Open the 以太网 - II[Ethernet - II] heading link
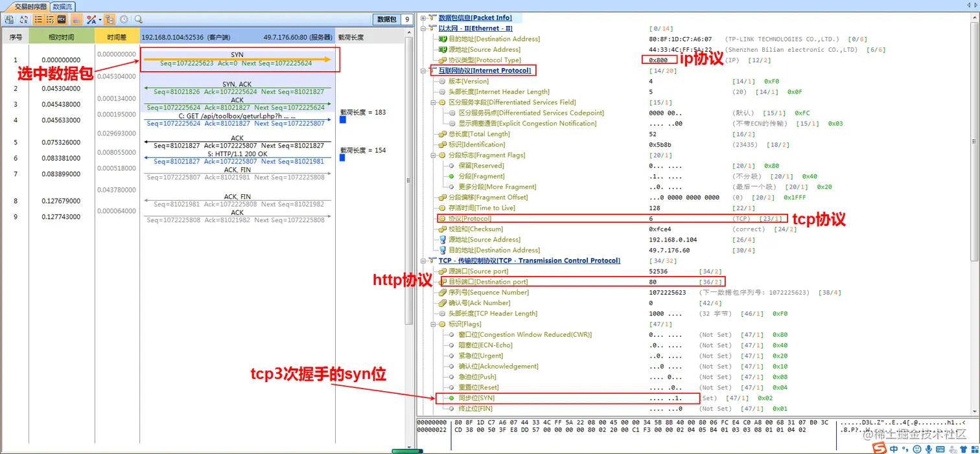The image size is (980, 454). [475, 28]
